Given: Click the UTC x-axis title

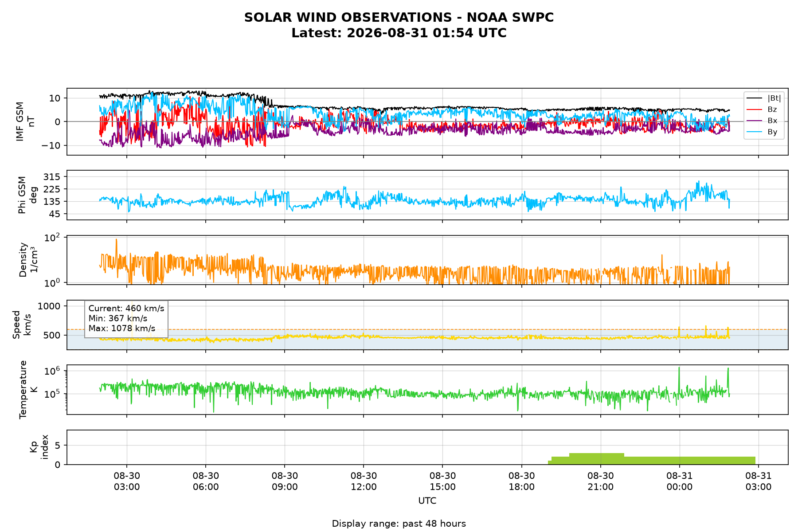Looking at the screenshot, I should (x=427, y=501).
